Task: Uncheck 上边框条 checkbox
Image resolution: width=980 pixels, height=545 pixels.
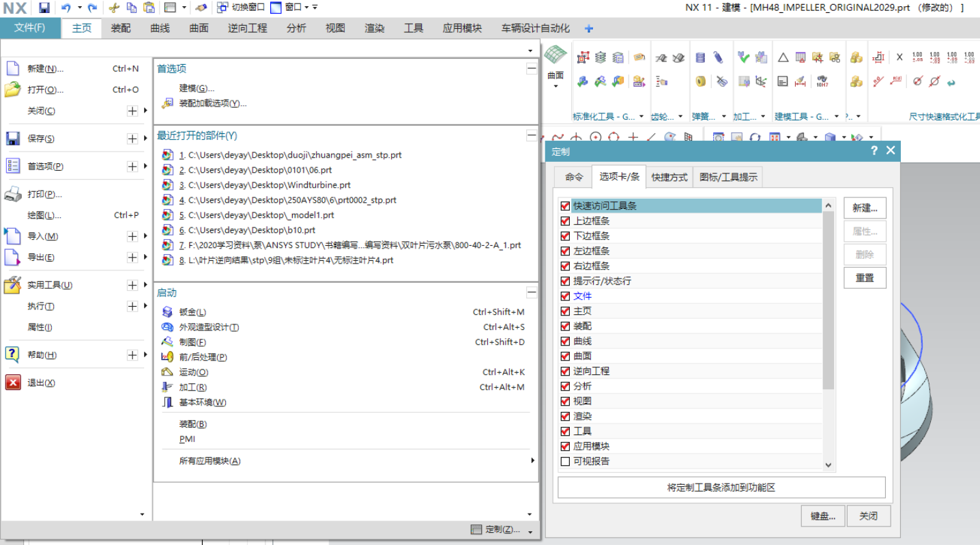Action: (x=565, y=221)
